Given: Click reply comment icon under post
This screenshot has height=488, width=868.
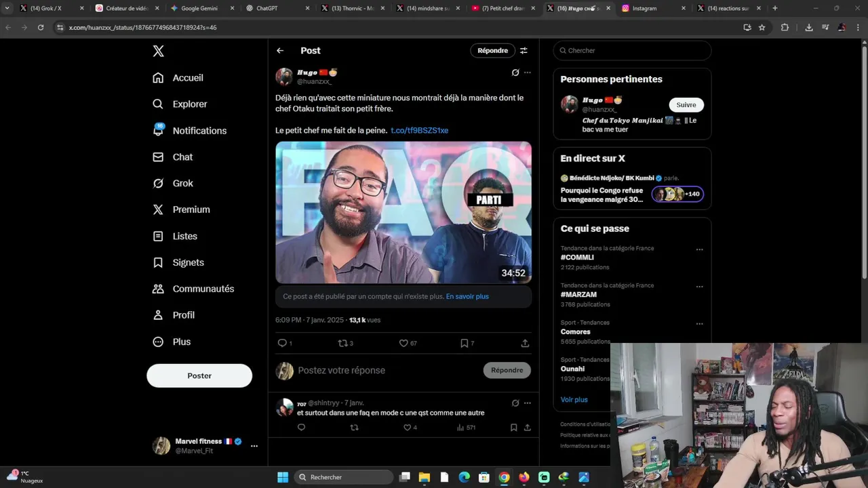Looking at the screenshot, I should point(282,343).
